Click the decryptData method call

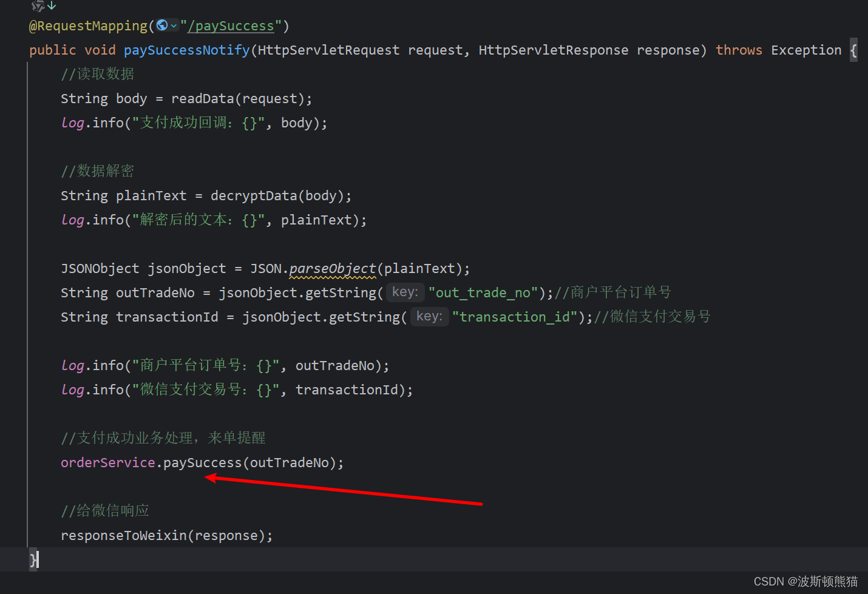point(254,196)
